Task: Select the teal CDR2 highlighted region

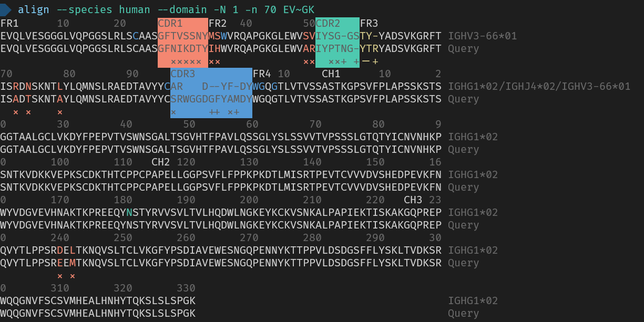Action: (x=337, y=42)
